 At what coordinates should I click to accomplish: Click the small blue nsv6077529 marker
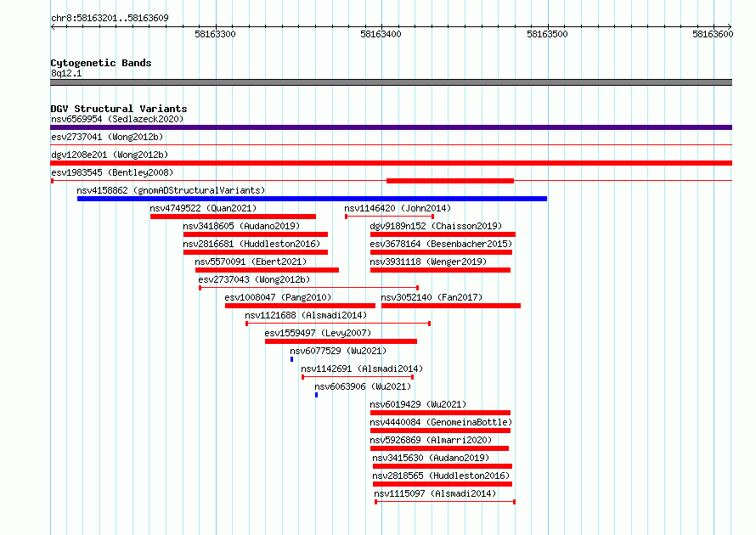291,359
